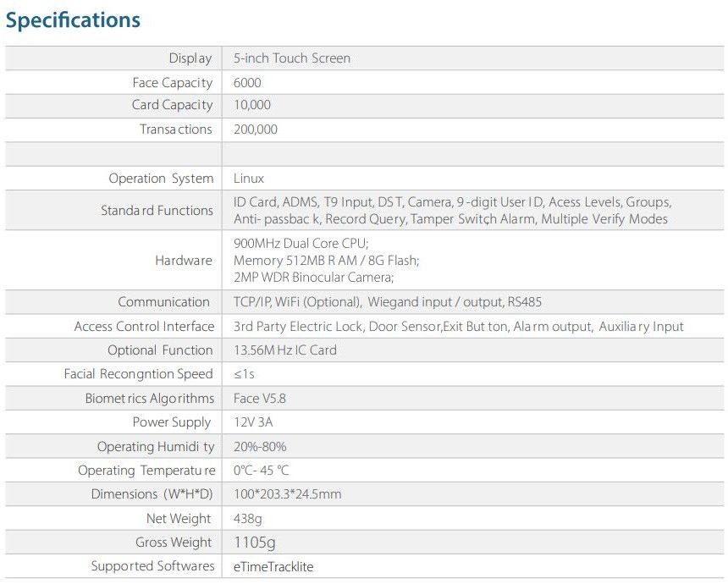Click the 5-inch Touch Screen value

pos(291,58)
